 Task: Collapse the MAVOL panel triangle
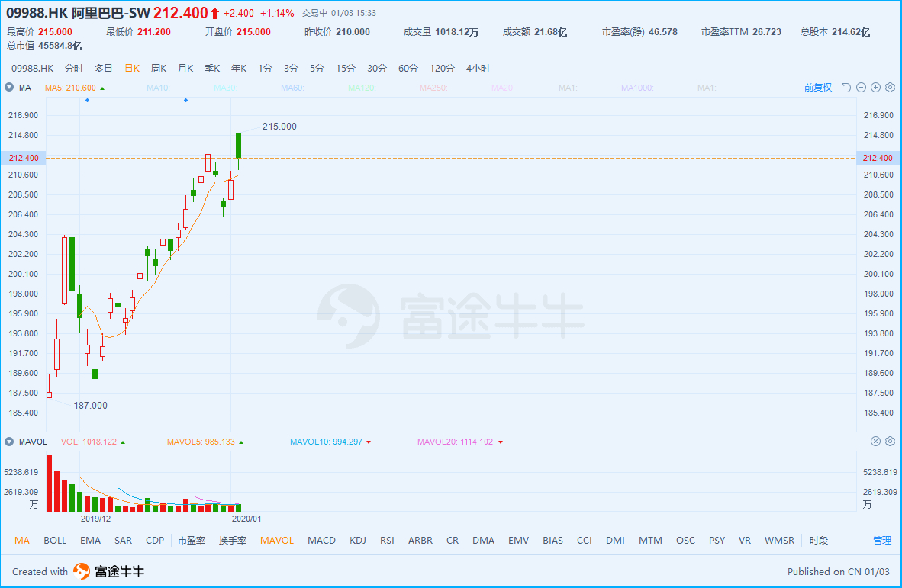click(x=9, y=442)
